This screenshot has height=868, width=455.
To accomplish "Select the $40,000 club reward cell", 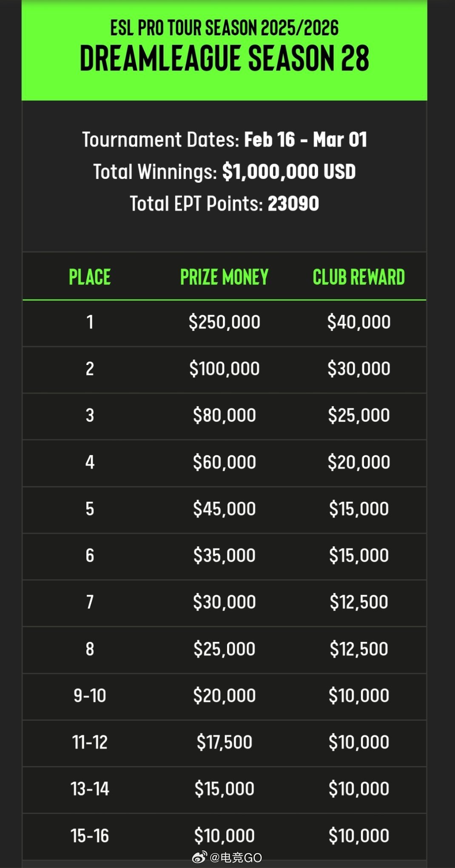I will (x=359, y=322).
